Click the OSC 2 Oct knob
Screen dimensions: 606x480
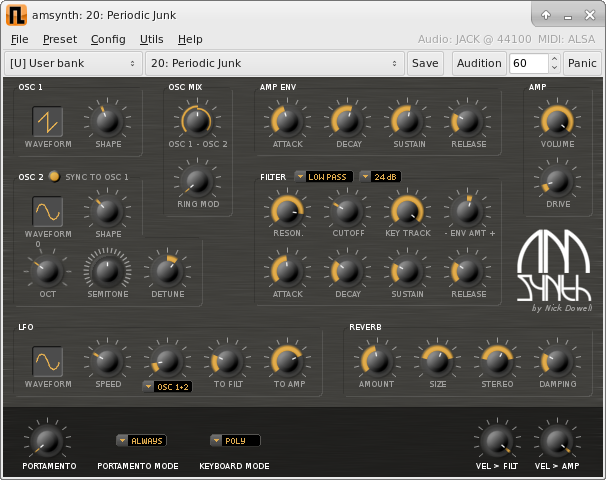tap(48, 271)
